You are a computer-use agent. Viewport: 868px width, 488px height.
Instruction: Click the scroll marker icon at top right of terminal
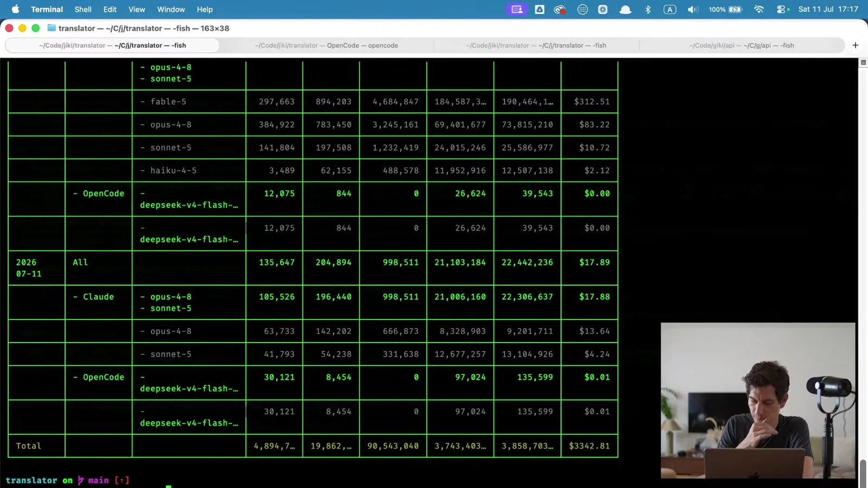[863, 63]
